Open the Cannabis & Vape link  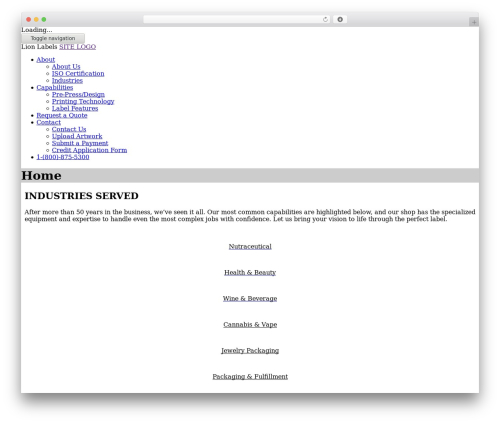(250, 325)
